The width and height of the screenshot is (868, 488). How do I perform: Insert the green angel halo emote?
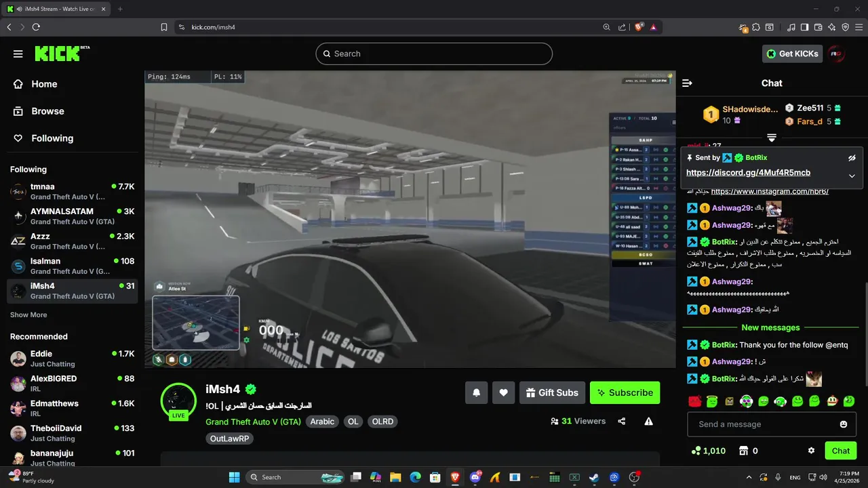[x=711, y=401]
